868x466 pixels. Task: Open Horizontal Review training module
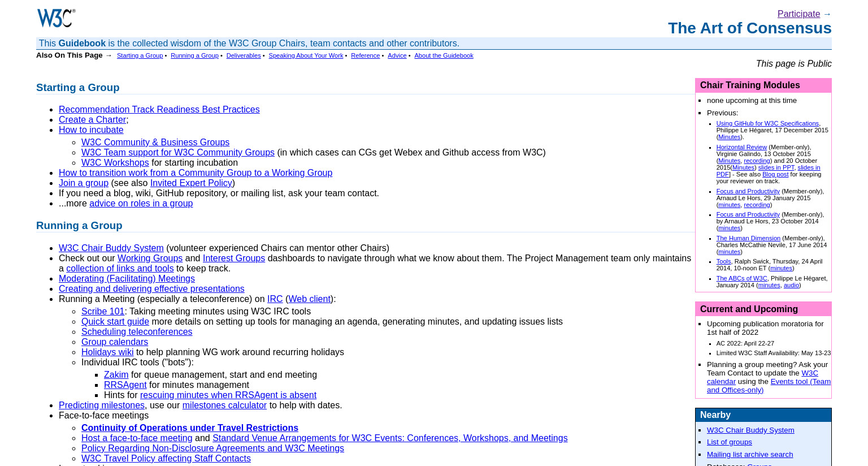click(x=741, y=147)
